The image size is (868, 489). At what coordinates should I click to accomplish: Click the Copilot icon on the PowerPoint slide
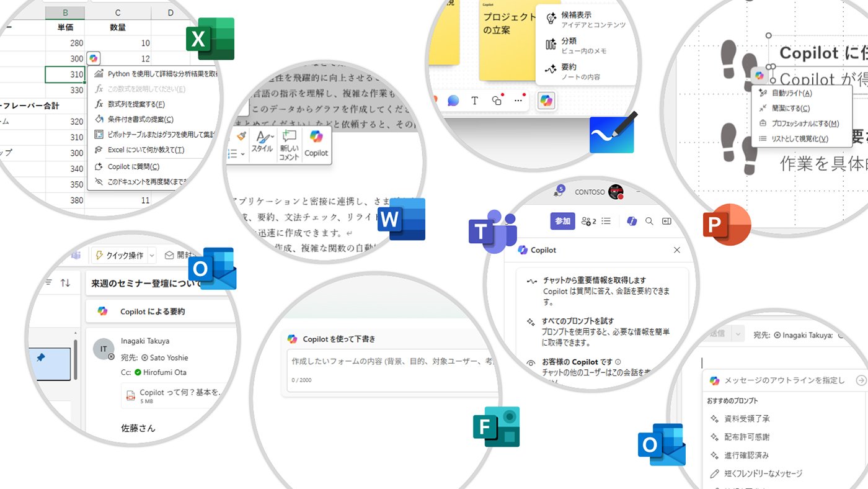(x=759, y=76)
